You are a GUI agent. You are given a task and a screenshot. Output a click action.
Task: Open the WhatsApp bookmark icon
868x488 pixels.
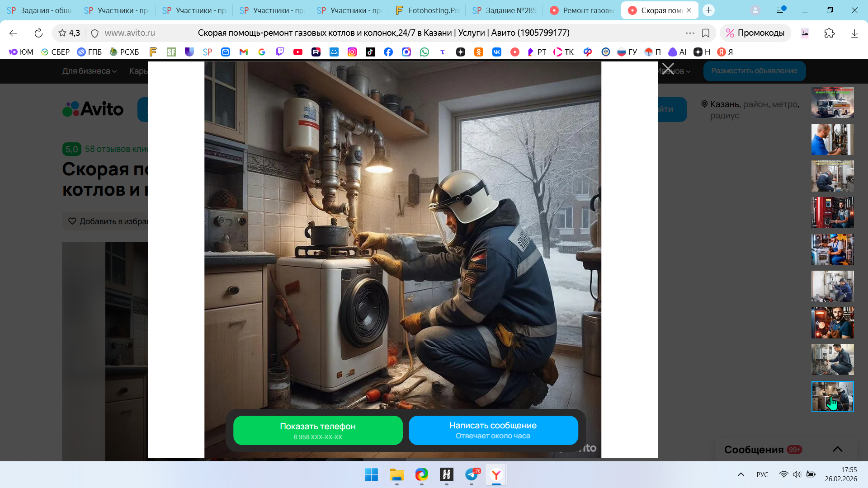tap(424, 52)
